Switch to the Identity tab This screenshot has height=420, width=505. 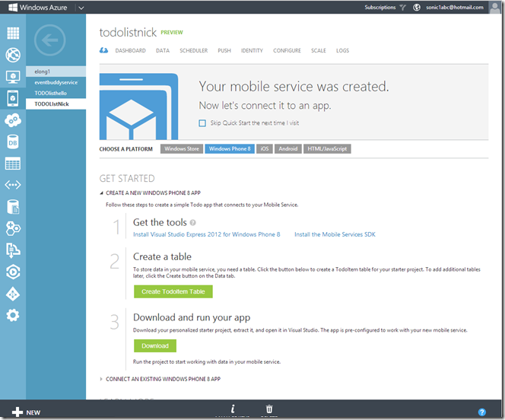[252, 50]
